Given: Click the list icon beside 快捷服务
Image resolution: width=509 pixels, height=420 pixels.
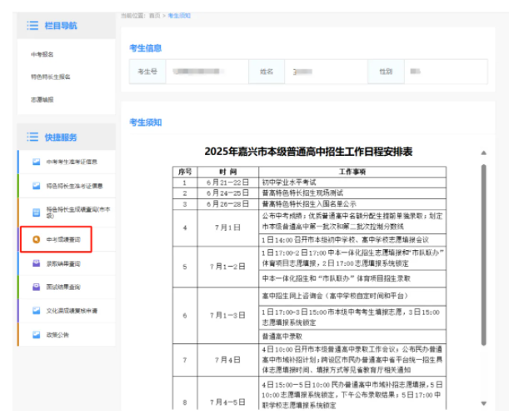Looking at the screenshot, I should tap(32, 137).
